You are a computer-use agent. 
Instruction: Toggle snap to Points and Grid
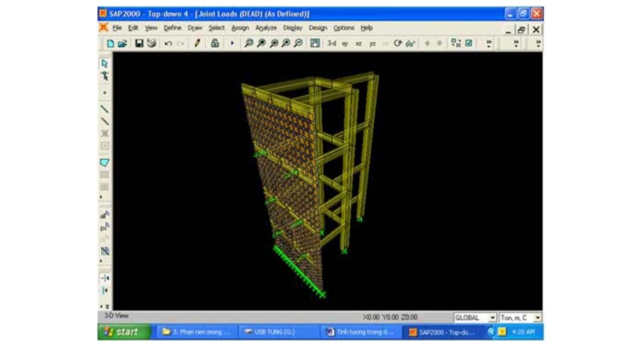[105, 278]
